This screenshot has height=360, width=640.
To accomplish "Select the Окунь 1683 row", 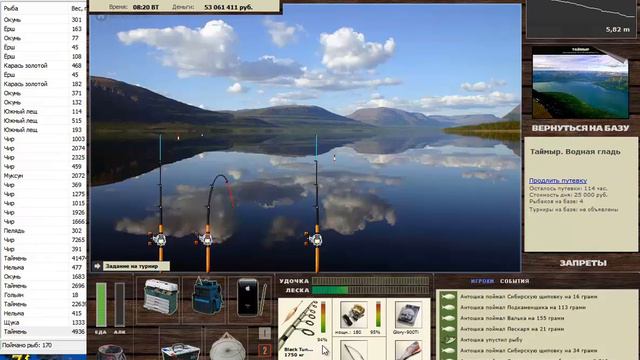I will (43, 277).
